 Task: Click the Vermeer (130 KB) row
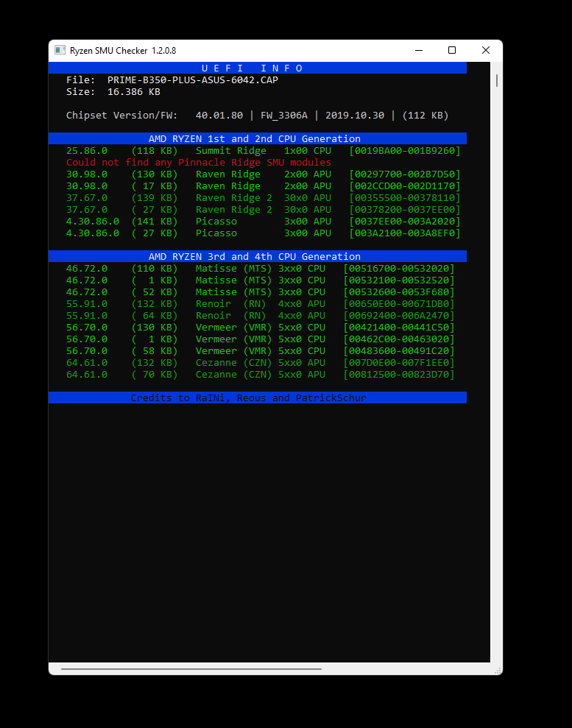pos(261,328)
